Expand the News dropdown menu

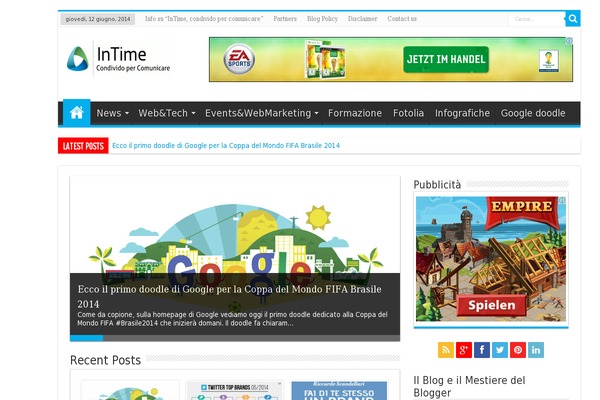pos(112,113)
